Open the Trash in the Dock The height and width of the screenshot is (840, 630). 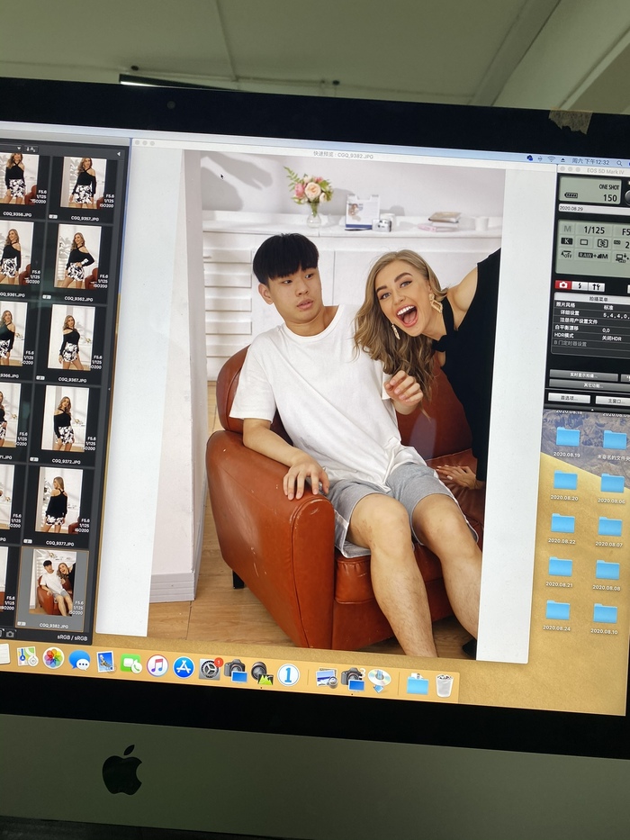point(444,686)
